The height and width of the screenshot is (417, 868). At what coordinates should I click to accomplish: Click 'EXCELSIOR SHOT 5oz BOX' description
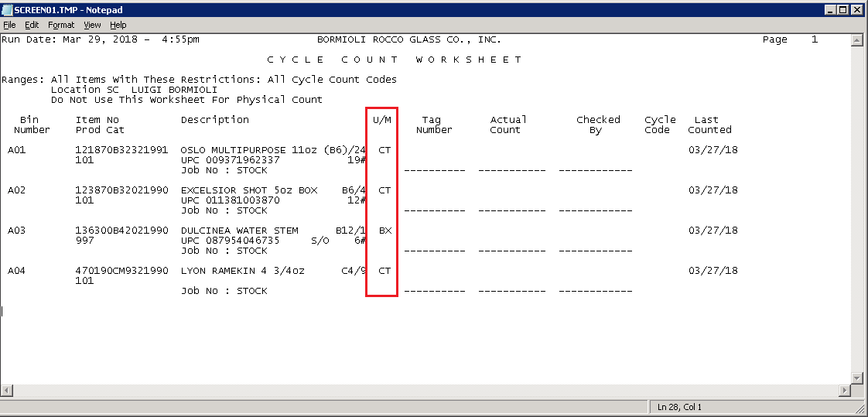tap(249, 190)
